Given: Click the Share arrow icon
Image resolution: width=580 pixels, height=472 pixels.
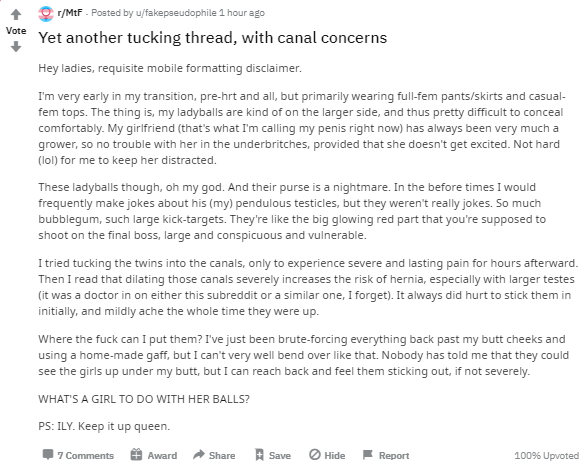Looking at the screenshot, I should point(199,455).
